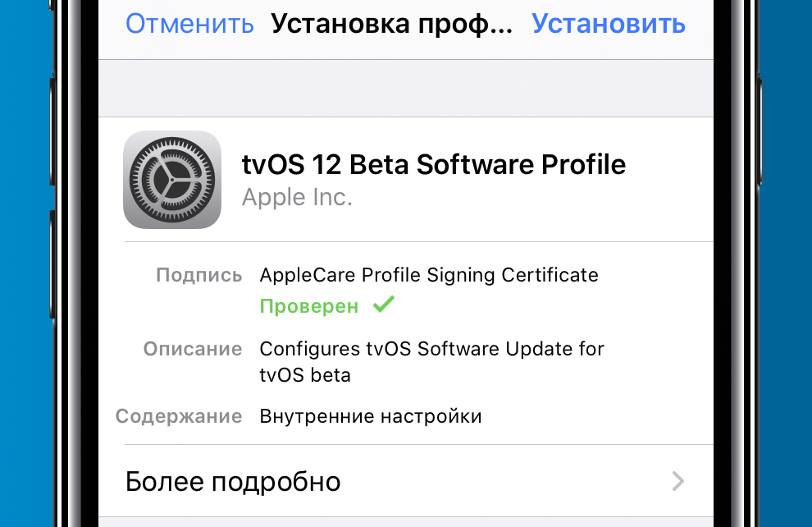Click the blue background left of phone
This screenshot has width=812, height=527.
[x=25, y=263]
